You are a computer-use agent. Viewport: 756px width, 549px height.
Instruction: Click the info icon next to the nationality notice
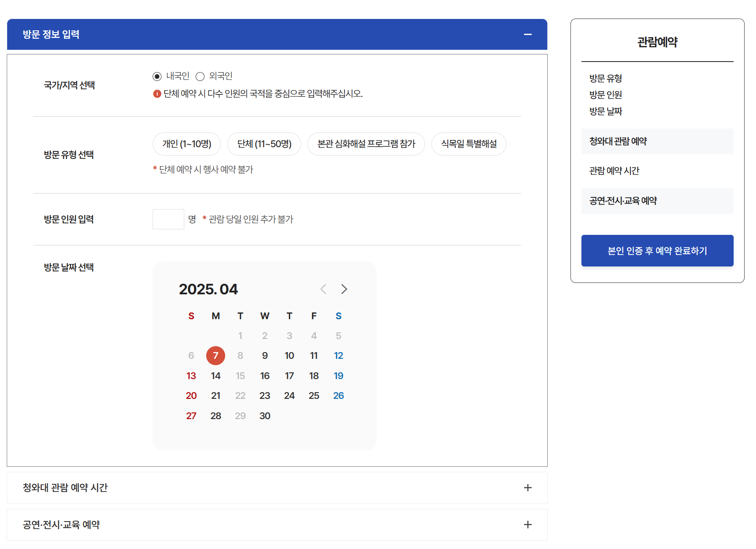(156, 94)
